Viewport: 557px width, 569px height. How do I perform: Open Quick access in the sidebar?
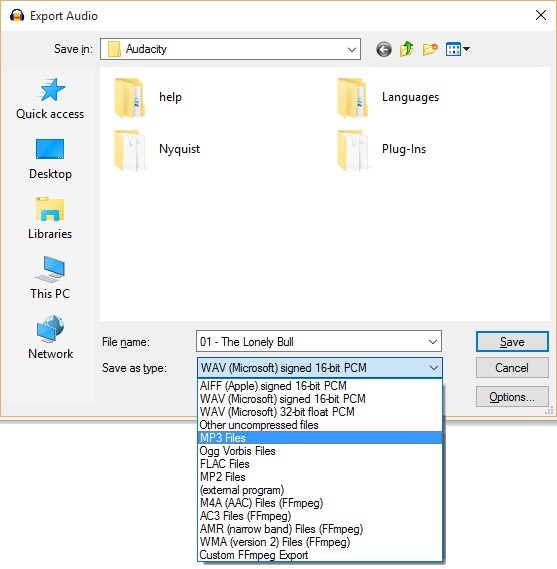pyautogui.click(x=50, y=99)
